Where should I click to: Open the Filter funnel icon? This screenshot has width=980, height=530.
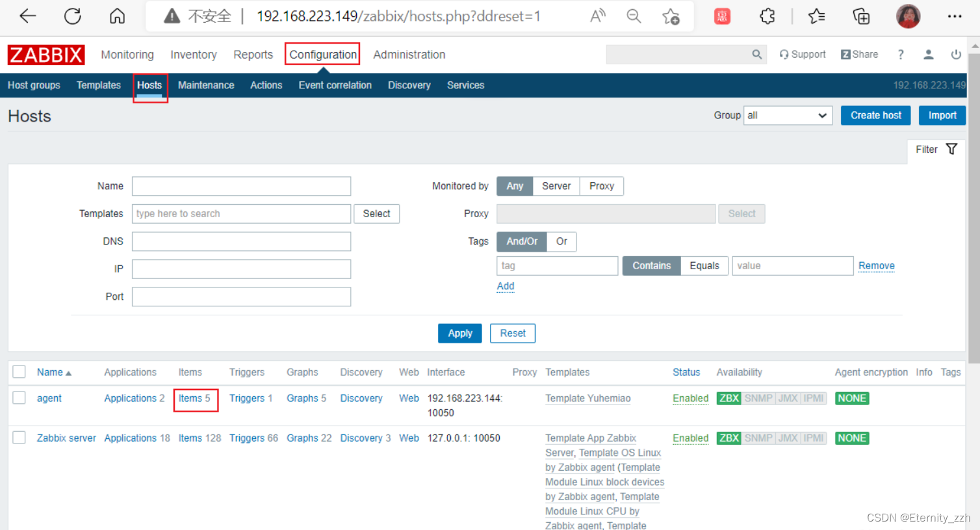951,148
